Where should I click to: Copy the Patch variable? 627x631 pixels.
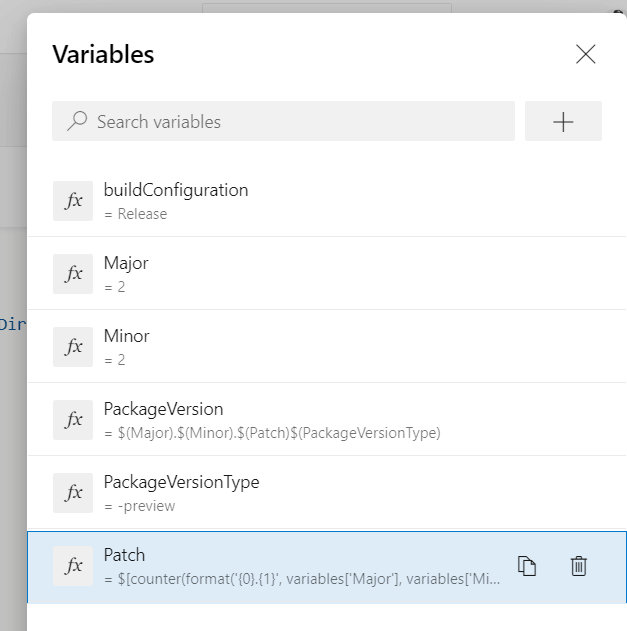527,566
